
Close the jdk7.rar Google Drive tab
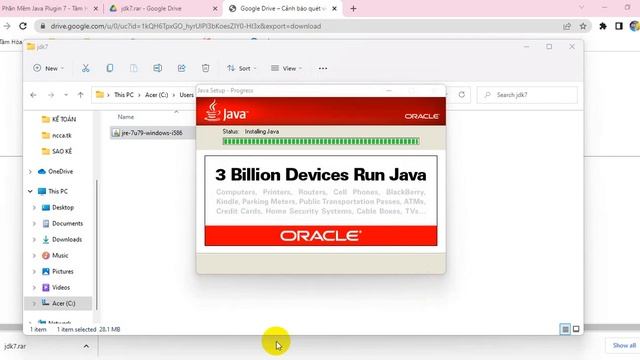216,8
